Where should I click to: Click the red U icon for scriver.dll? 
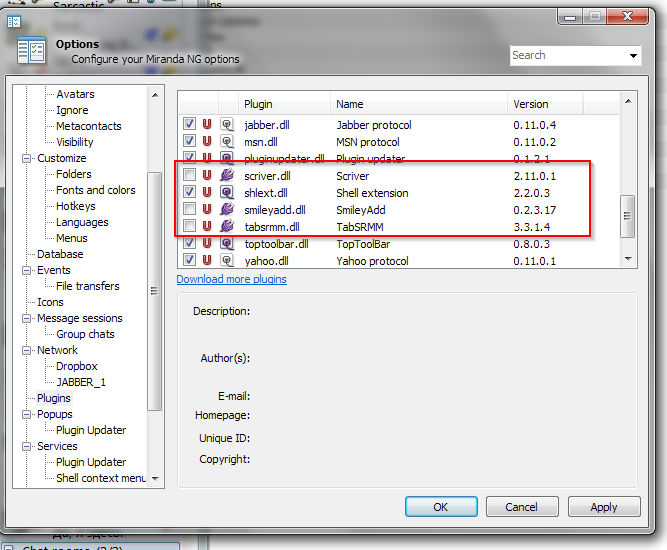[207, 175]
